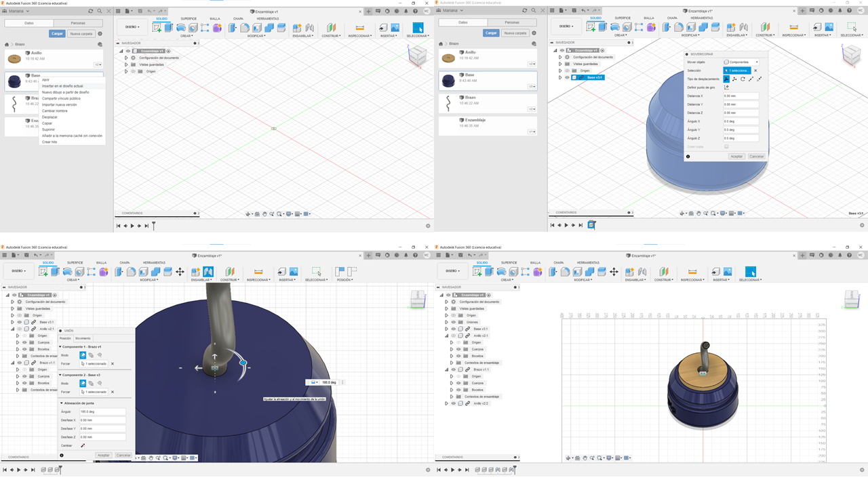Expand Configuración del documento in context-menu window
The height and width of the screenshot is (488, 868).
(x=126, y=58)
